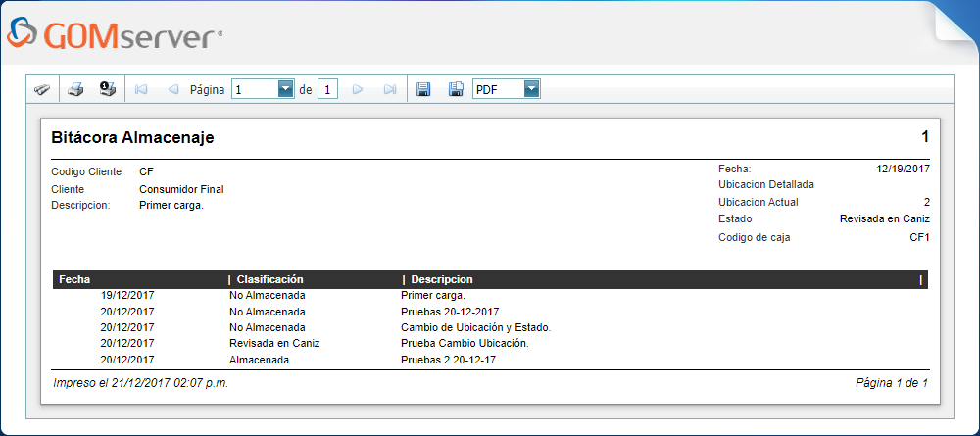Click the binoculars search icon in the toolbar
The image size is (980, 436).
click(x=42, y=89)
